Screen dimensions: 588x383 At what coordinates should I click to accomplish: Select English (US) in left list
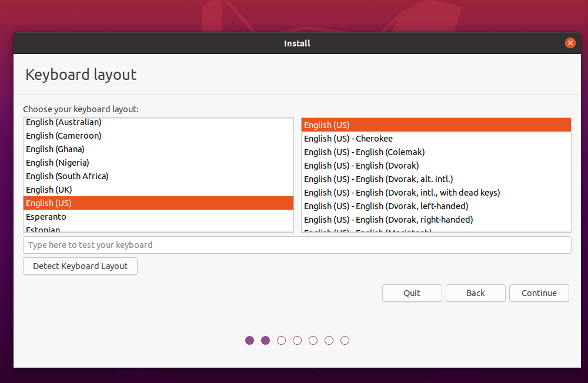coord(158,203)
